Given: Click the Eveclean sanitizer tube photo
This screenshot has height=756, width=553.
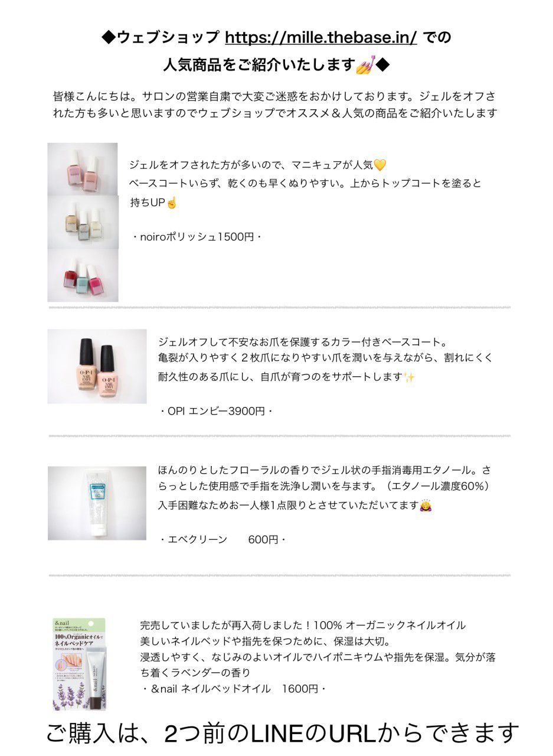Looking at the screenshot, I should [x=97, y=503].
